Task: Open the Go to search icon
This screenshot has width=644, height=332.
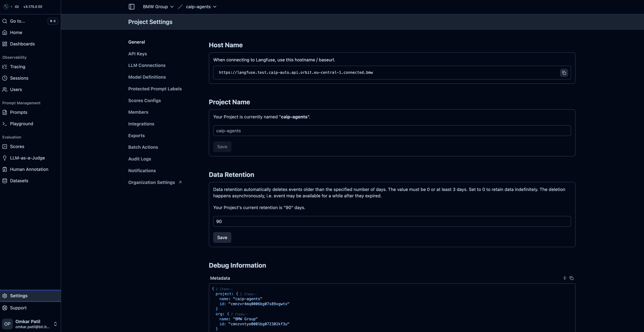Action: (x=5, y=21)
